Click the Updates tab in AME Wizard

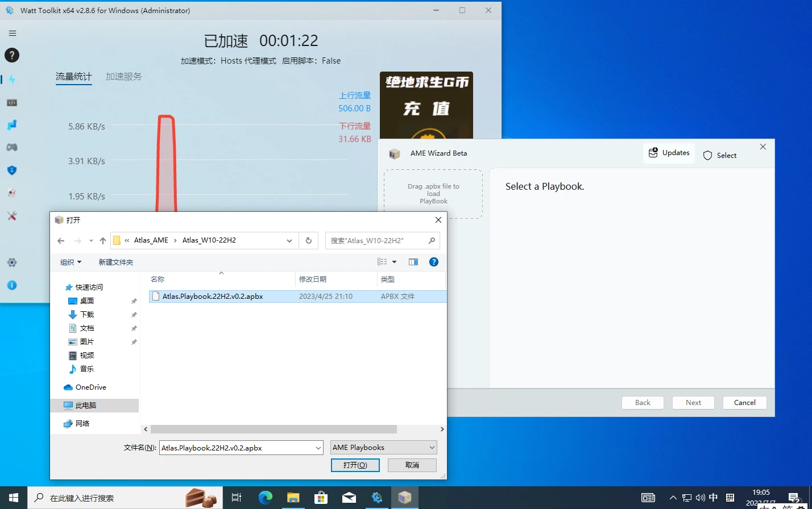coord(669,153)
